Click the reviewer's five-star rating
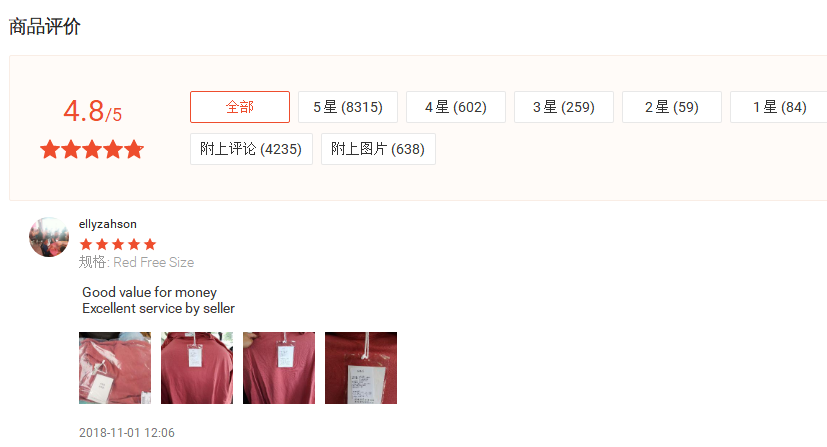Image resolution: width=827 pixels, height=447 pixels. 118,244
